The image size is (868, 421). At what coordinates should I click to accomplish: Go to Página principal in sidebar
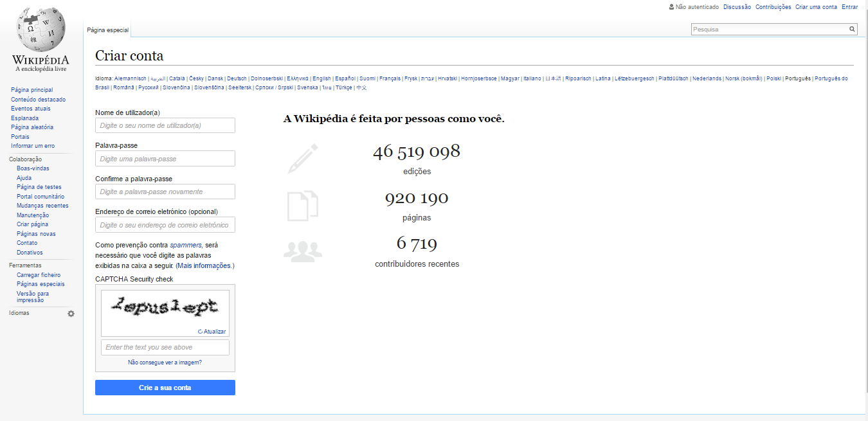tap(32, 90)
